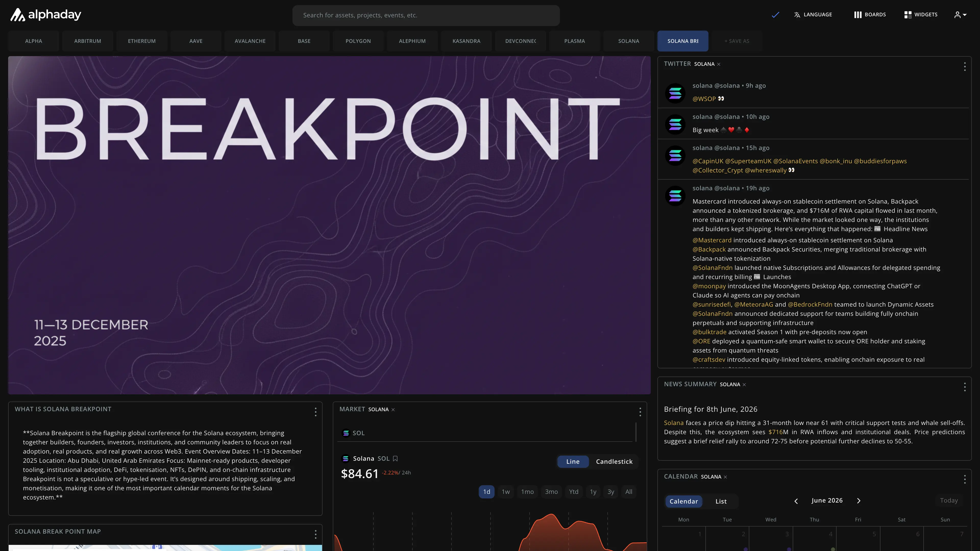
Task: Switch to the POLYGON board tab
Action: [358, 41]
